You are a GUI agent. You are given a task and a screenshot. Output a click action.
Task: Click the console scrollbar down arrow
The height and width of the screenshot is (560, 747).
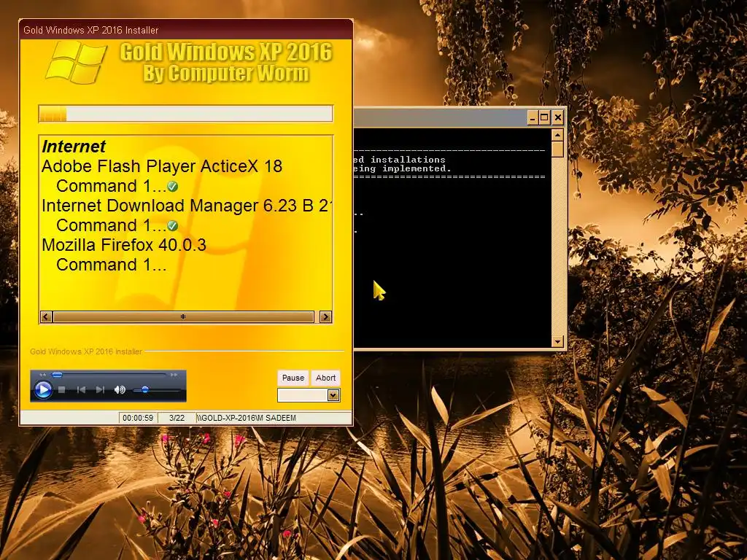click(557, 341)
